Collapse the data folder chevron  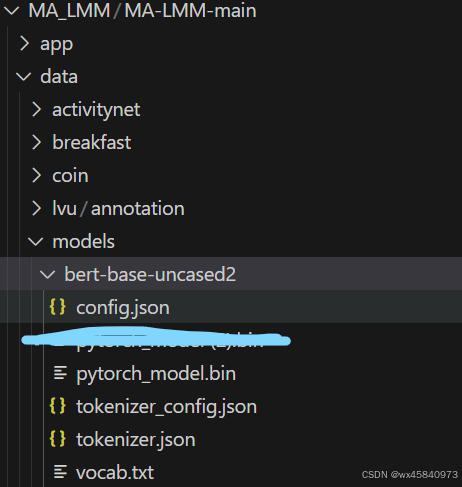[24, 77]
